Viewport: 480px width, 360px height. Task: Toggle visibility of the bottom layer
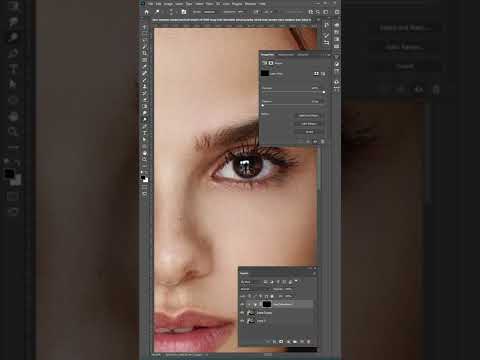[242, 321]
